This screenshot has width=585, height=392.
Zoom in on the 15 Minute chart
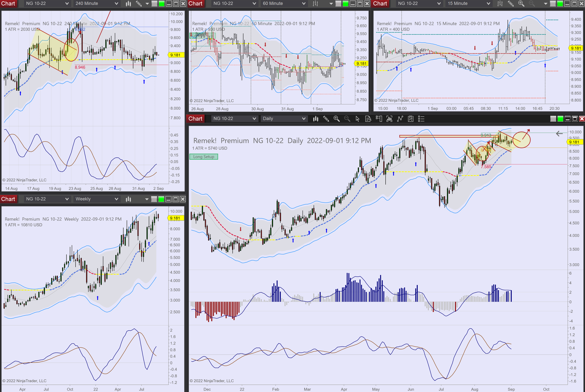tap(521, 4)
